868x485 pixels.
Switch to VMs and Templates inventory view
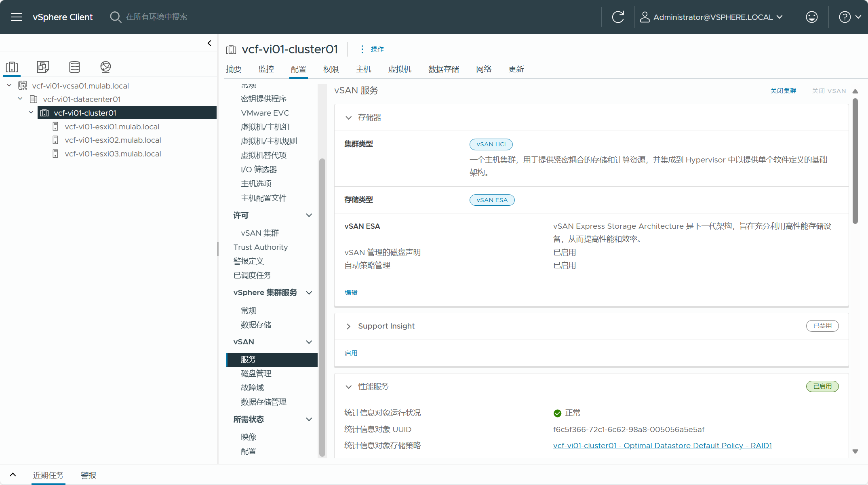tap(43, 67)
